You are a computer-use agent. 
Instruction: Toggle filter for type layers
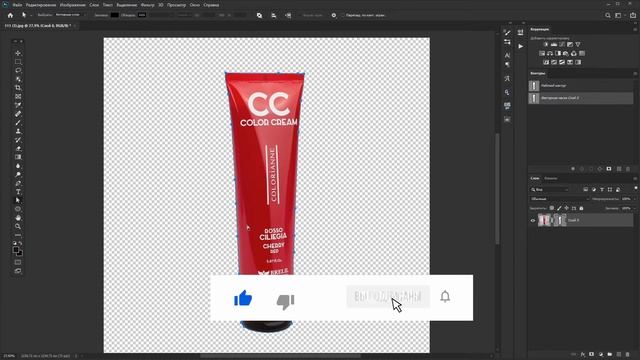coord(602,189)
